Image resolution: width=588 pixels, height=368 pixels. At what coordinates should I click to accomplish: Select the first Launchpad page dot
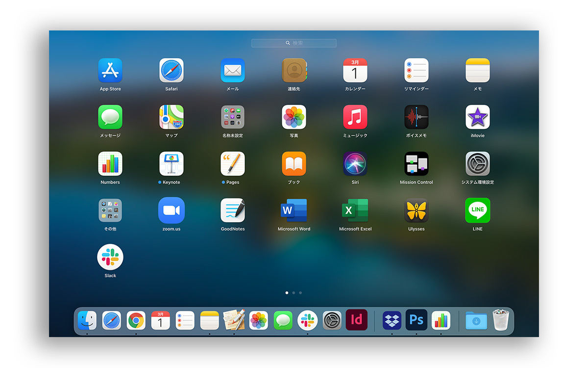(x=287, y=292)
